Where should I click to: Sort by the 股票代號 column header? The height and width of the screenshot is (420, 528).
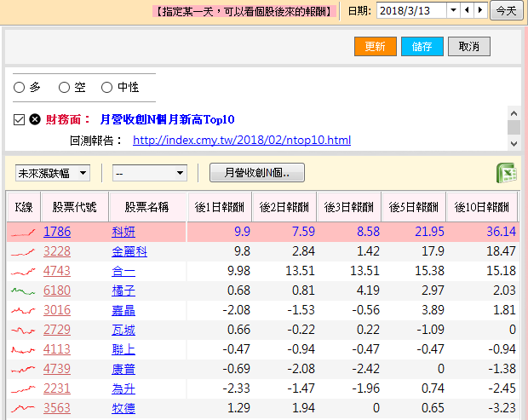pos(74,207)
